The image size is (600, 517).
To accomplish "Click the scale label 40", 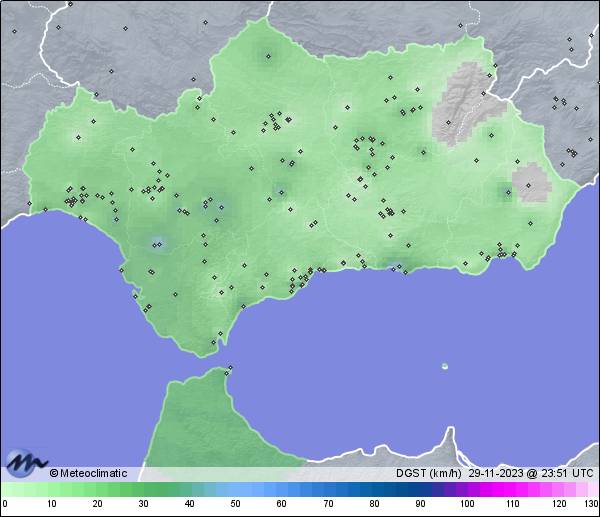I will coord(189,503).
